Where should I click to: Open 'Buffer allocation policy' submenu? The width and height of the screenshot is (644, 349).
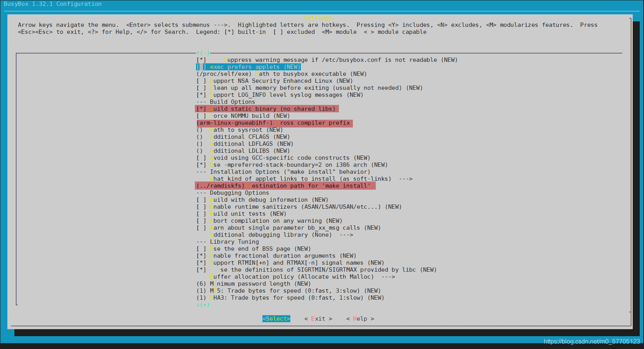click(x=302, y=277)
